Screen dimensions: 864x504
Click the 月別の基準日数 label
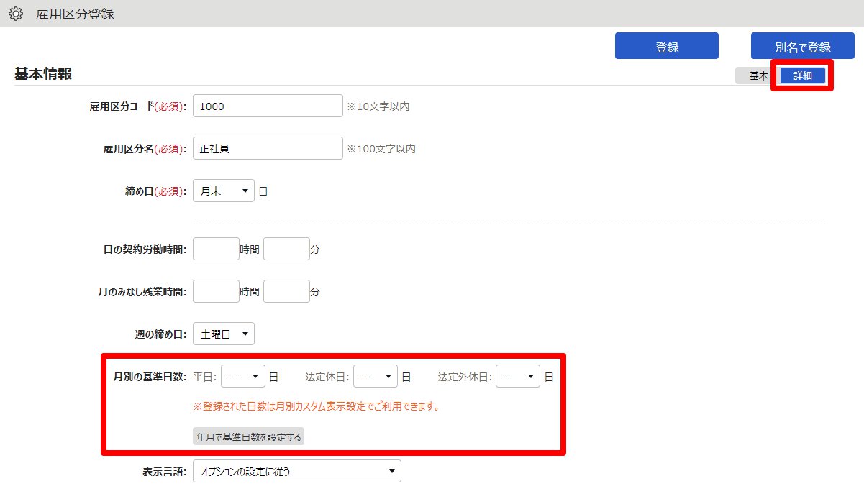coord(150,377)
